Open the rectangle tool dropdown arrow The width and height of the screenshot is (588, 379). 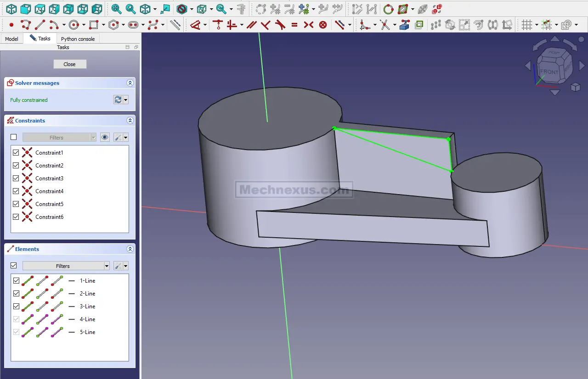103,25
